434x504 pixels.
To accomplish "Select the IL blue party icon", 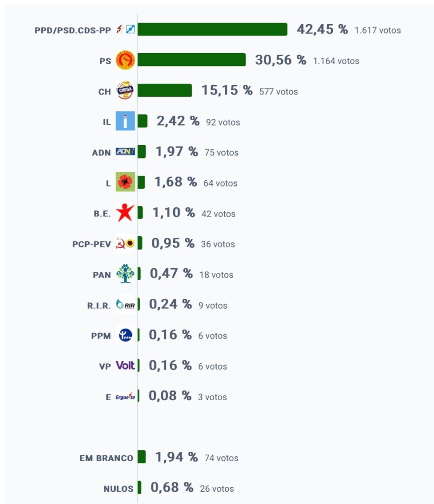I will 125,121.
